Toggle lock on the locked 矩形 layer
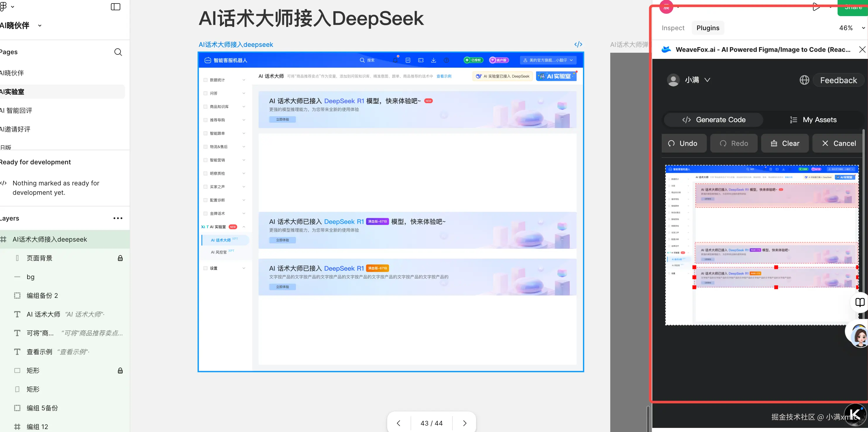The height and width of the screenshot is (432, 868). coord(120,370)
